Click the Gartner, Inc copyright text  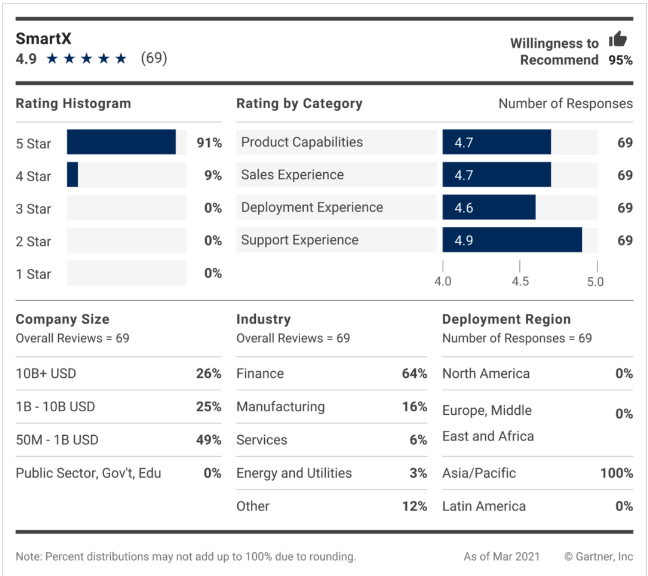pyautogui.click(x=598, y=556)
